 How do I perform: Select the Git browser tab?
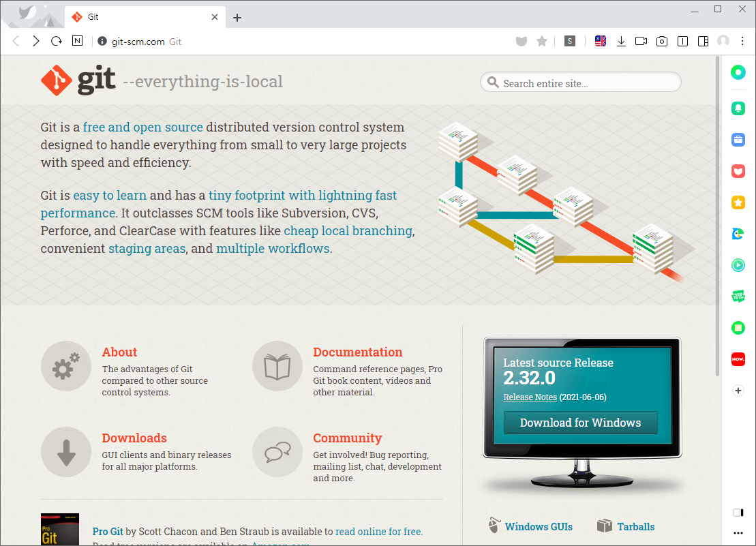point(145,17)
